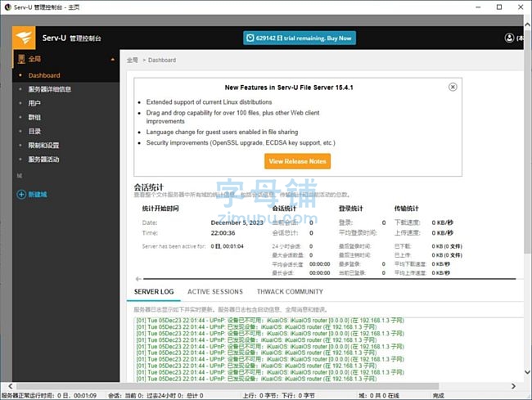Click the December 5, 2023 date value

pyautogui.click(x=237, y=222)
